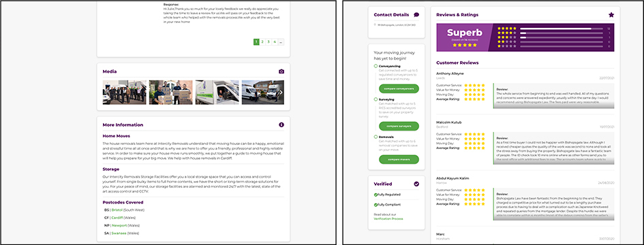Open the team group photo thumbnail

pos(125,93)
